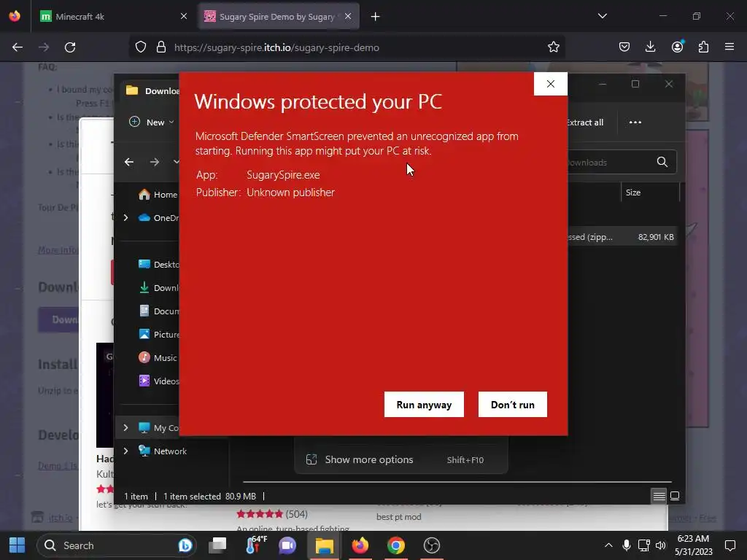
Task: Open File Explorer from taskbar
Action: click(x=324, y=545)
